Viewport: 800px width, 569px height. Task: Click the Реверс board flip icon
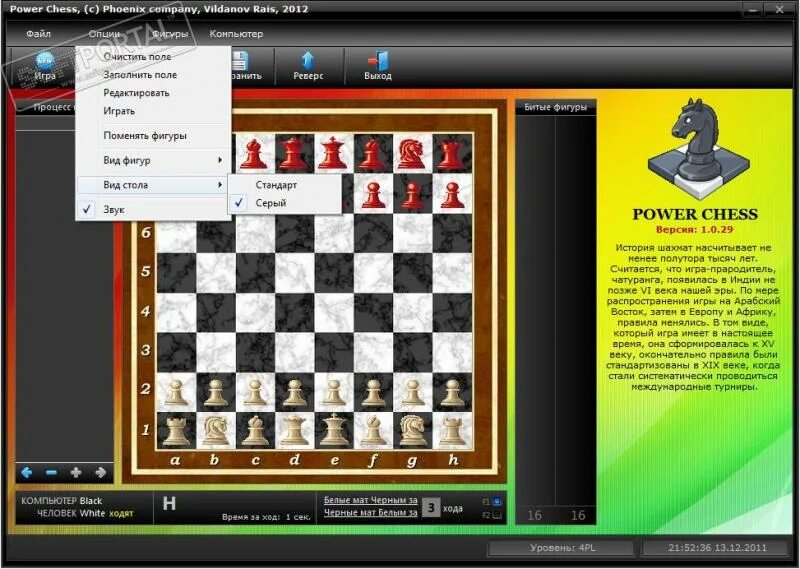click(307, 60)
